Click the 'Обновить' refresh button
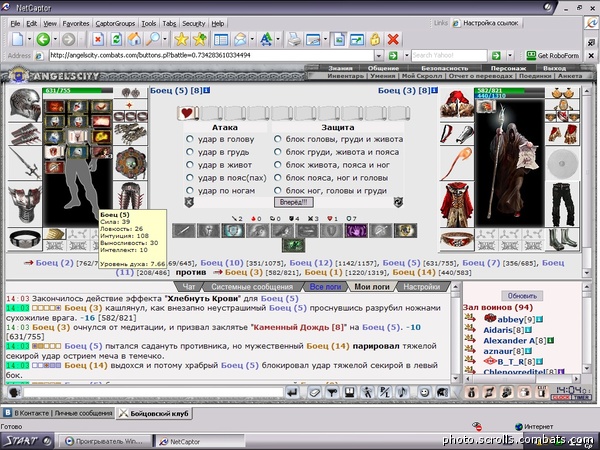The width and height of the screenshot is (600, 450). click(521, 296)
